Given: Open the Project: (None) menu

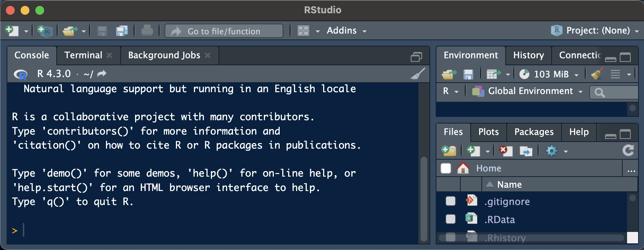Looking at the screenshot, I should tap(595, 31).
